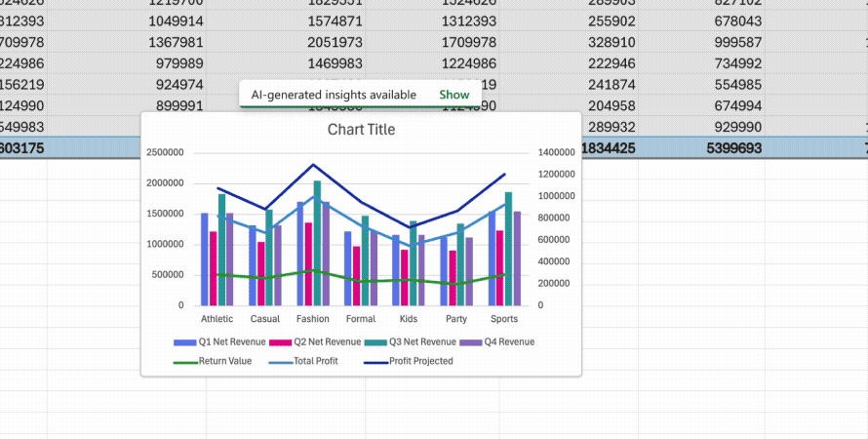Select the Chart Title text
The image size is (868, 439).
tap(361, 130)
